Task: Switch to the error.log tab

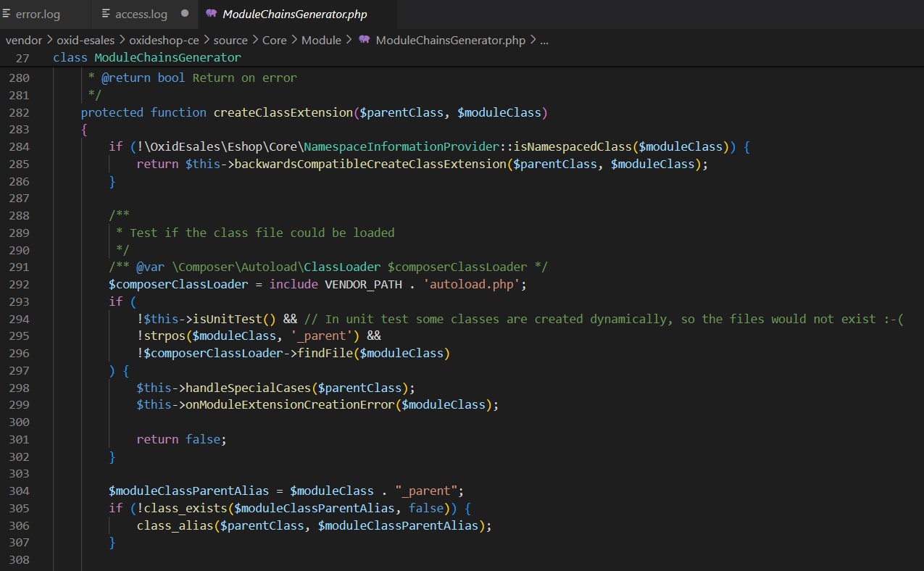Action: 38,14
